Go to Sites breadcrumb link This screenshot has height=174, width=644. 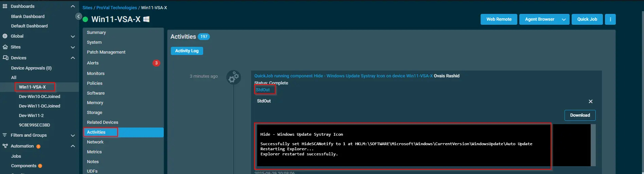coord(87,8)
